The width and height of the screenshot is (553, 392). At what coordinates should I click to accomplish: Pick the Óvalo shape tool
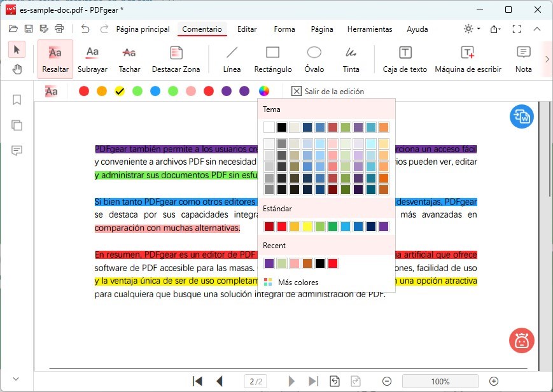314,59
